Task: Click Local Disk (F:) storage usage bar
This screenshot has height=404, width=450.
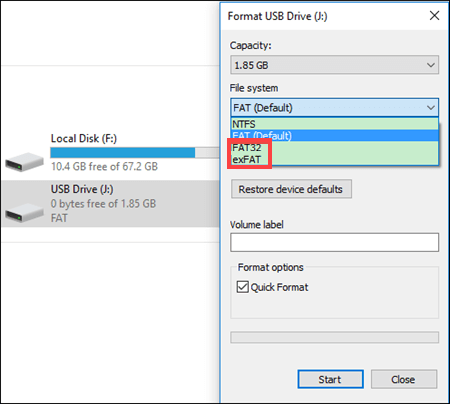Action: tap(135, 153)
